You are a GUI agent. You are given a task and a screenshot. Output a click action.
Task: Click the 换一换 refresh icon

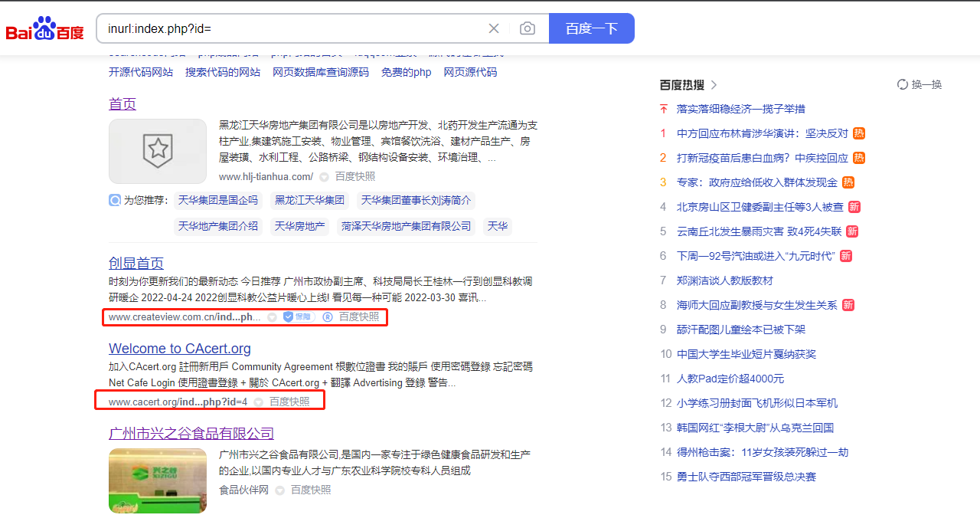[x=902, y=84]
